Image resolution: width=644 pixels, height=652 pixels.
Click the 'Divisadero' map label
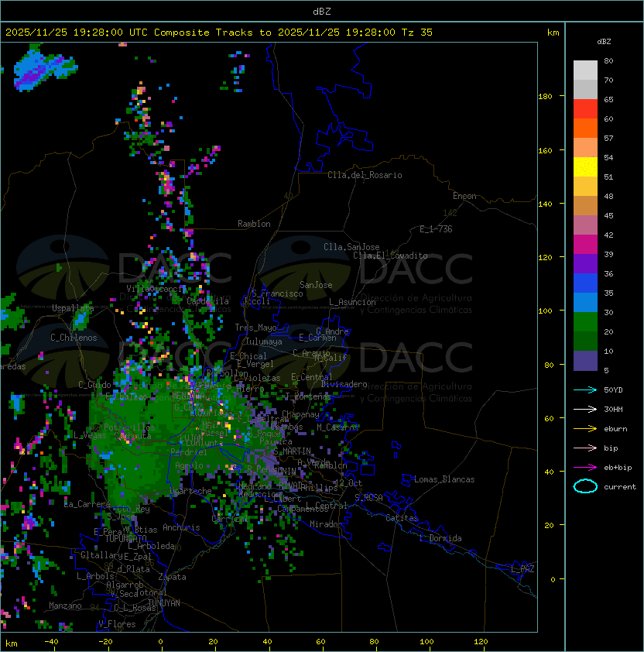click(x=344, y=384)
